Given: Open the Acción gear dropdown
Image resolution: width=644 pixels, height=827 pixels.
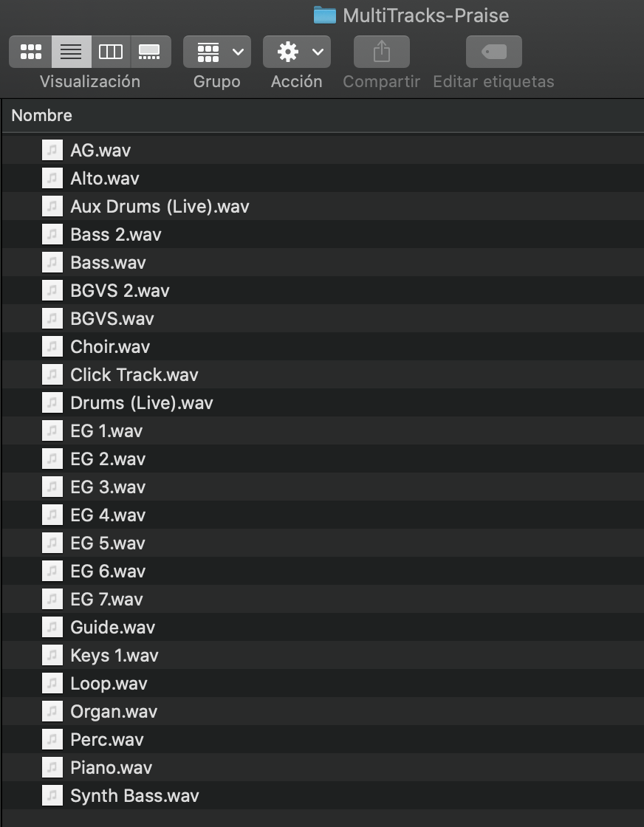Looking at the screenshot, I should click(x=296, y=52).
